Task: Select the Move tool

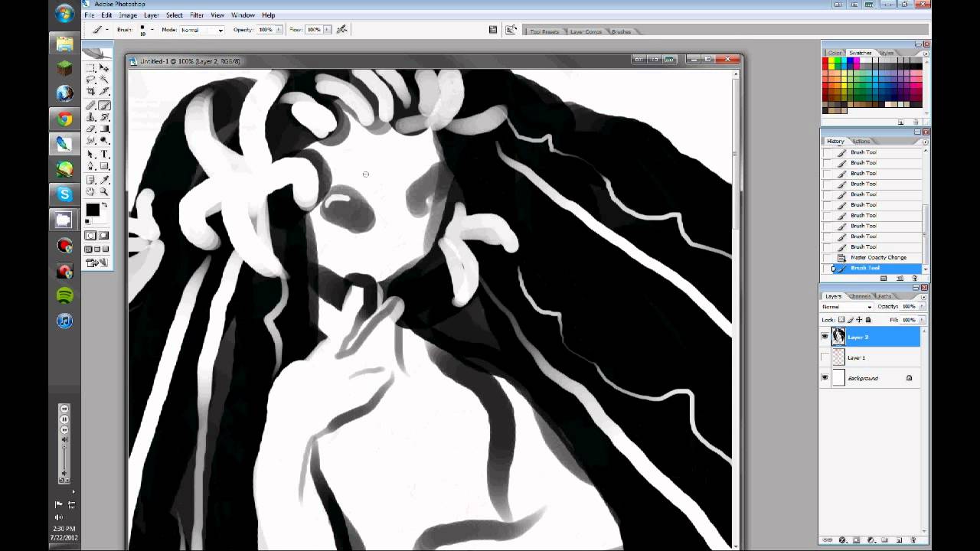Action: 104,68
